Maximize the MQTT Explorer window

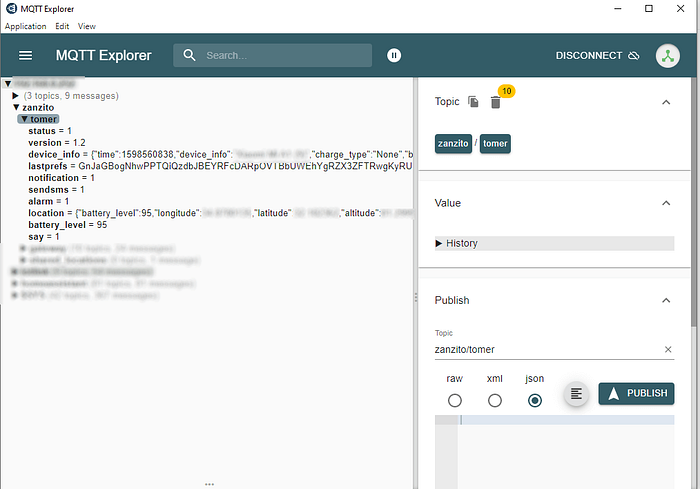(x=649, y=8)
